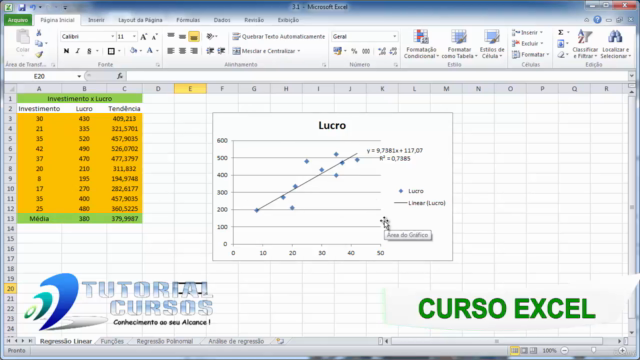Click the increase indent icon
Screen dimensions: 640x360
(221, 51)
